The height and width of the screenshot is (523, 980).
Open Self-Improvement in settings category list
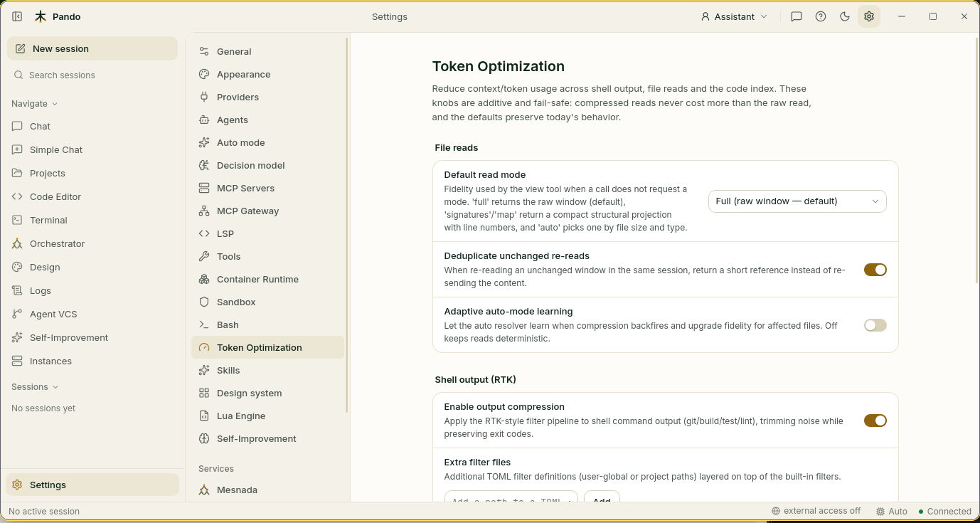pos(267,438)
